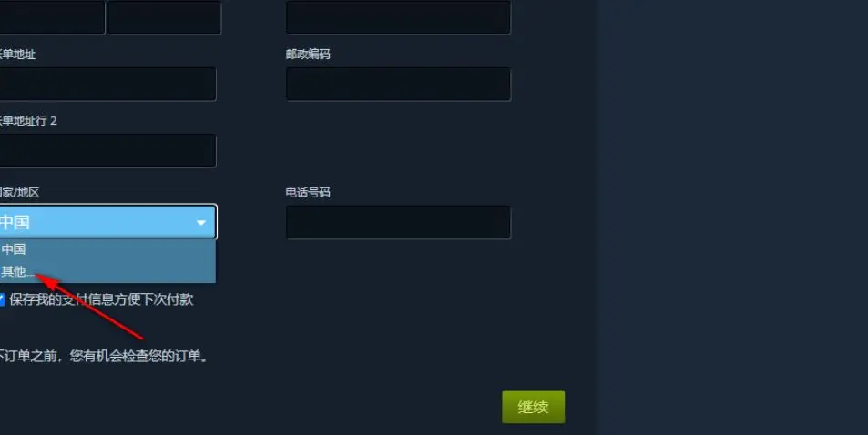Click into the 账单地址行 2 text box
Viewport: 868px width, 435px height.
108,150
